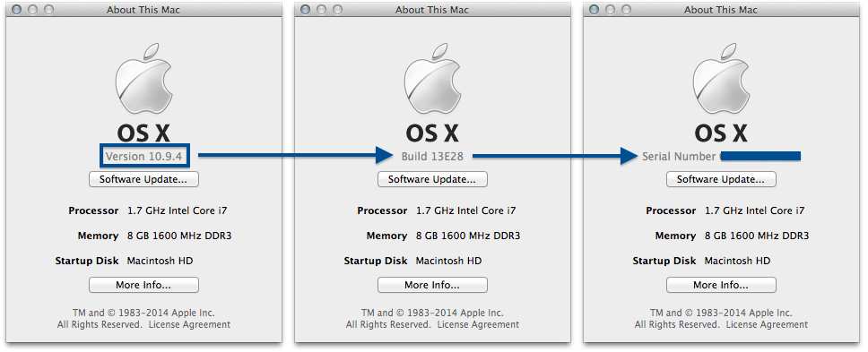Open More Info in middle window

coord(432,285)
